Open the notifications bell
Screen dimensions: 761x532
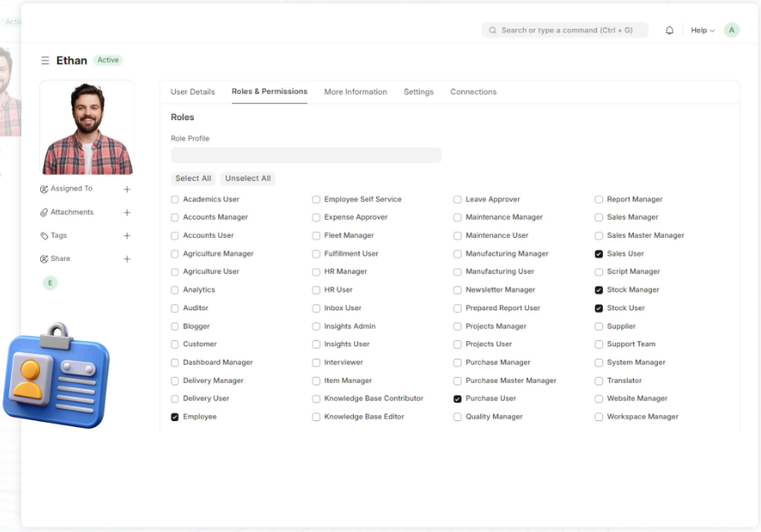tap(669, 30)
